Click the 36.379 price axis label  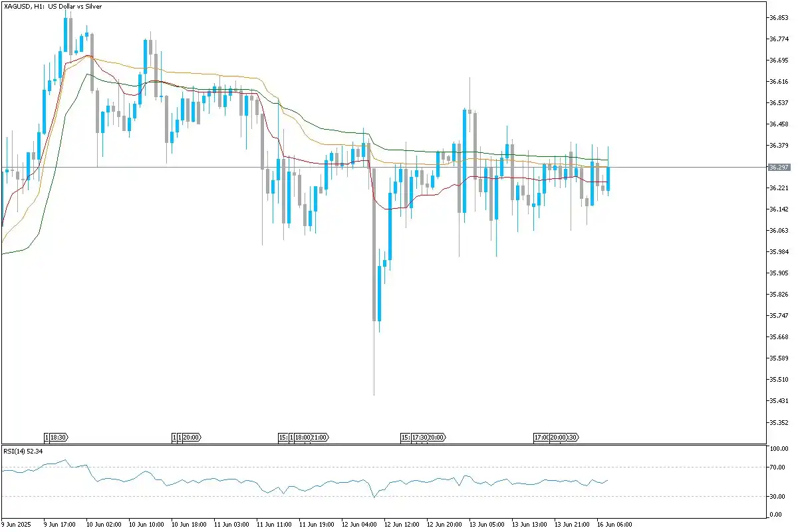778,146
